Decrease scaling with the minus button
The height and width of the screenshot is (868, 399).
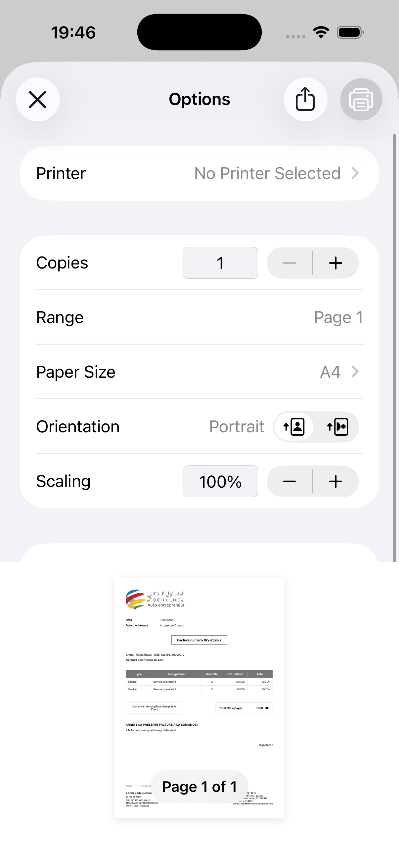(x=289, y=482)
